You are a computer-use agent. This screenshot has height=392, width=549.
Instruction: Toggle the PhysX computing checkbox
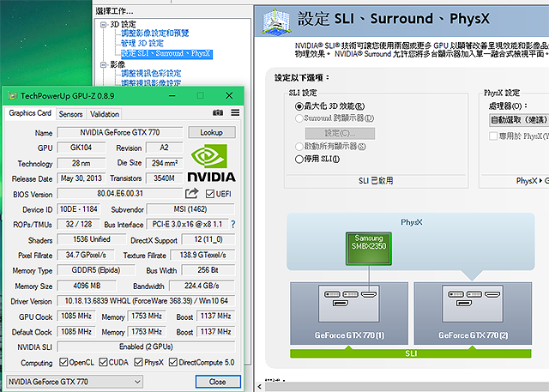coord(139,362)
